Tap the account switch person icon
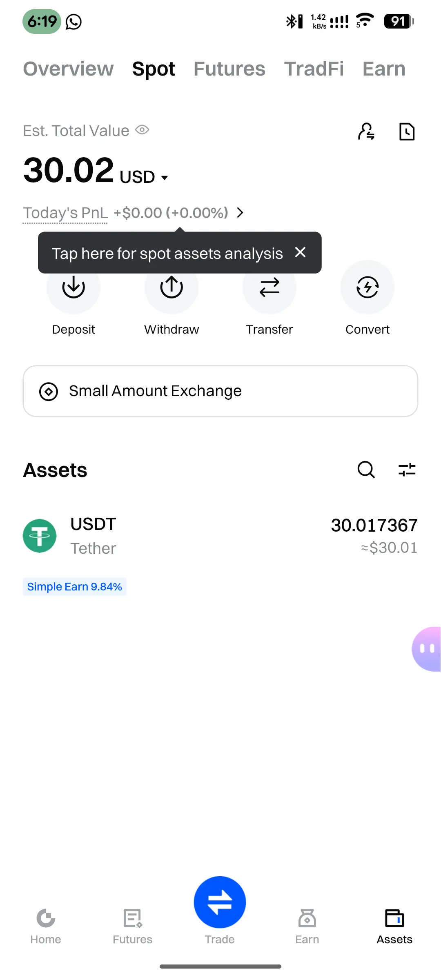The height and width of the screenshot is (980, 441). click(x=366, y=131)
